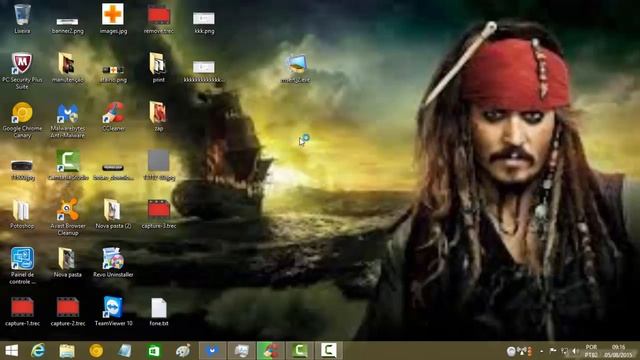This screenshot has width=640, height=360.
Task: Launch Revo Uninstaller desktop shortcut
Action: [113, 262]
